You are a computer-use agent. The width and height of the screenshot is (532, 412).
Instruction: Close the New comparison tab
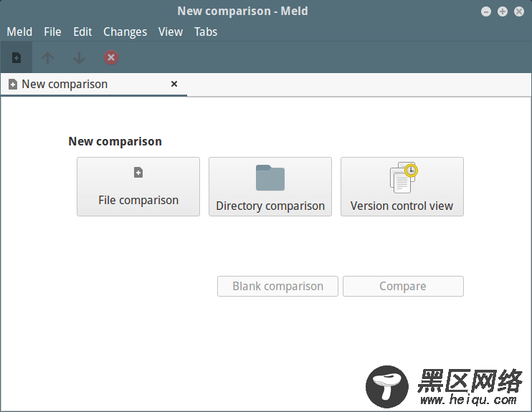[174, 84]
